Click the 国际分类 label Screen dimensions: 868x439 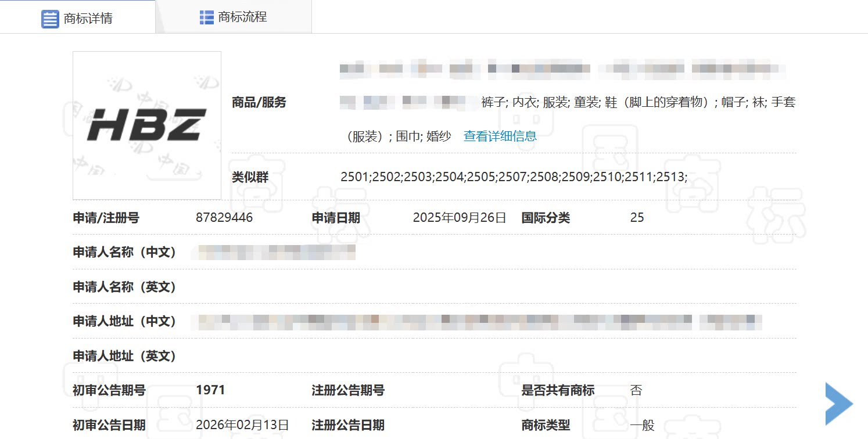tap(546, 218)
